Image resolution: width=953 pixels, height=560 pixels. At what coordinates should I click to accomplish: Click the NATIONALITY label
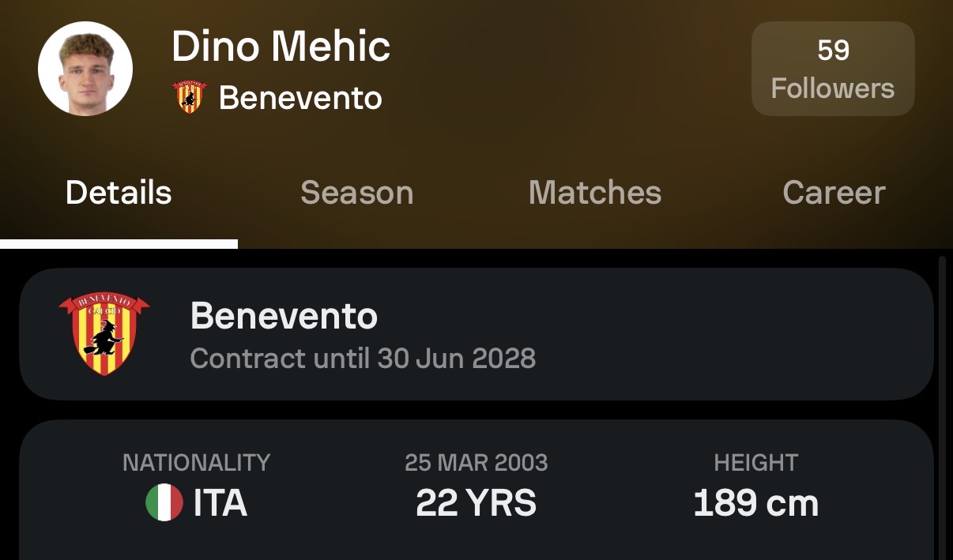pos(196,463)
